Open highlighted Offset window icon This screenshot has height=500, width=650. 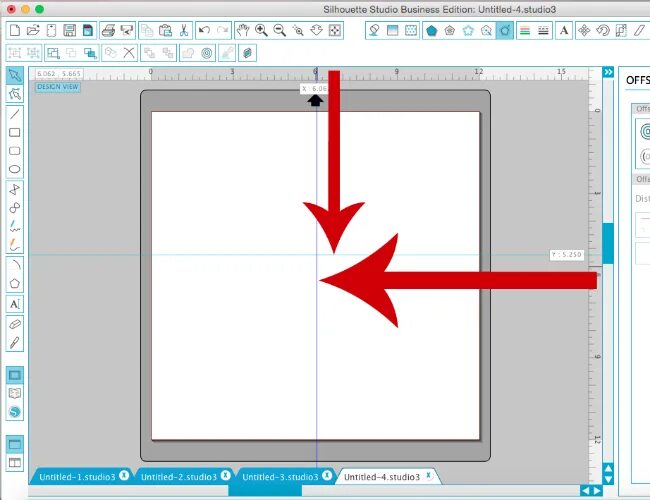pyautogui.click(x=504, y=30)
